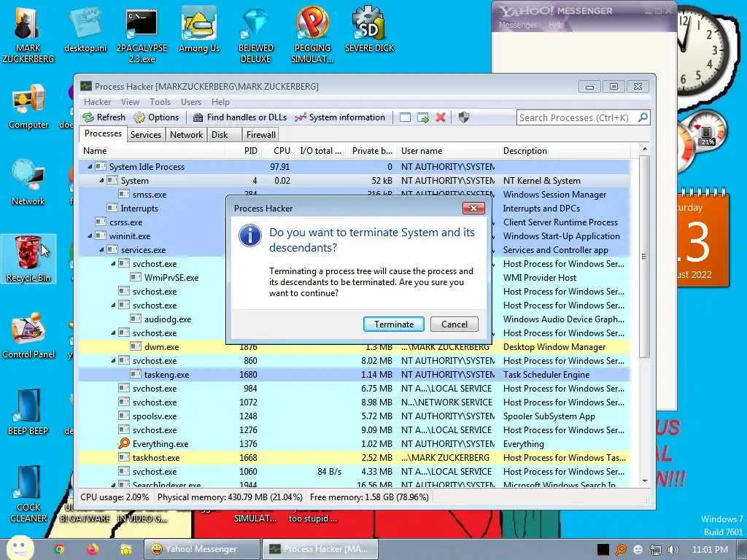The width and height of the screenshot is (747, 560).
Task: Click the Firefox icon in taskbar
Action: tap(92, 549)
